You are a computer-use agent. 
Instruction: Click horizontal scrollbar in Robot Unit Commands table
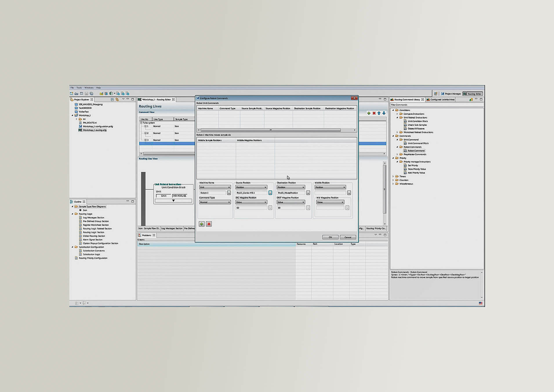tap(270, 130)
